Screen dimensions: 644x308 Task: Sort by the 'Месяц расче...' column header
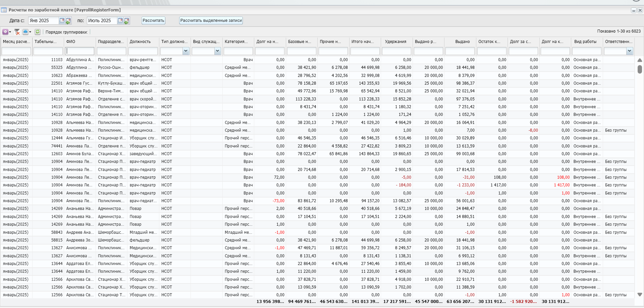(16, 42)
